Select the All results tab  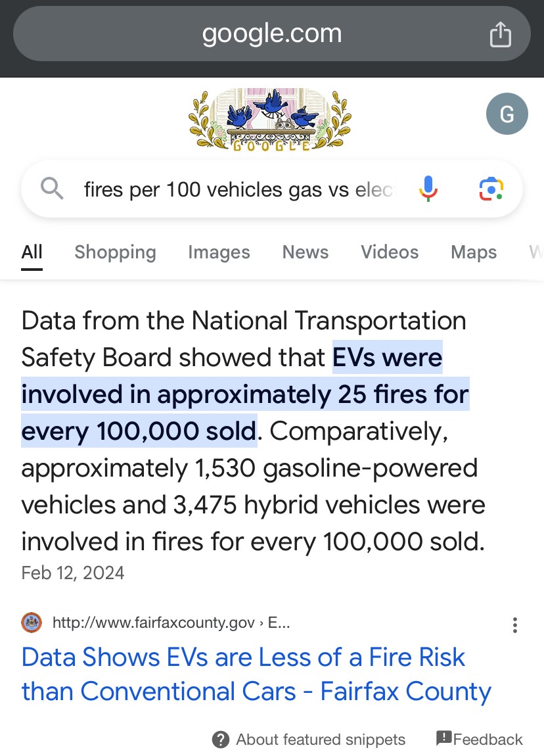click(32, 252)
